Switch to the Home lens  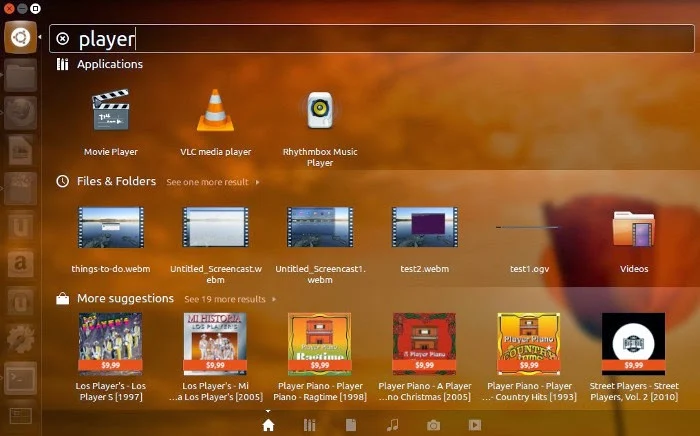(268, 425)
